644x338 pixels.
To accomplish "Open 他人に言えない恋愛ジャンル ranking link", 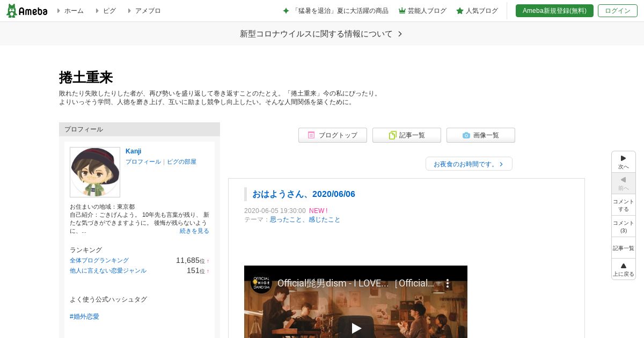I will (108, 270).
